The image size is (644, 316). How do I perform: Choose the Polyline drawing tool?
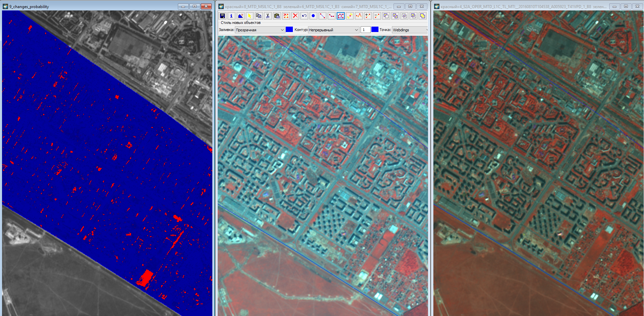332,16
